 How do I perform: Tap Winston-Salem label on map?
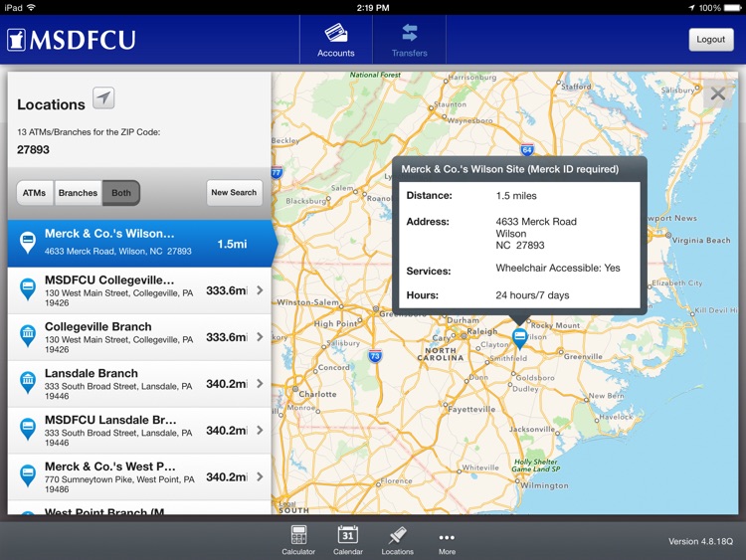click(307, 302)
